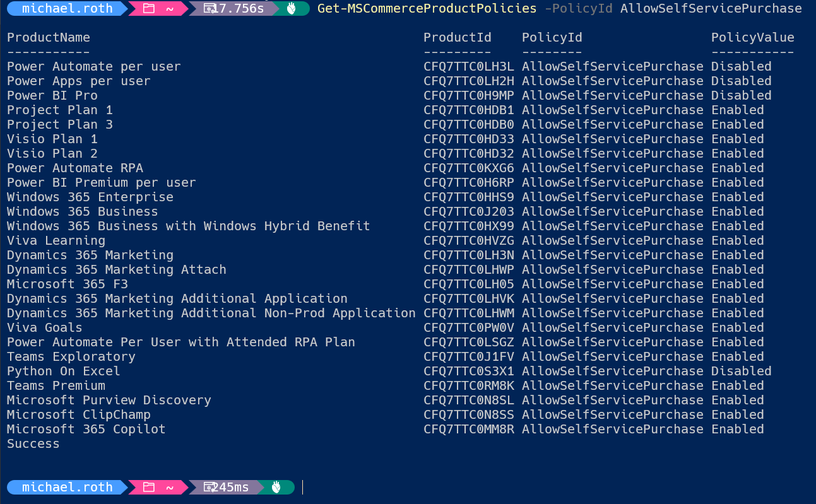Select the 'Microsoft Purview Discovery' product name
This screenshot has height=504, width=816.
[x=109, y=400]
